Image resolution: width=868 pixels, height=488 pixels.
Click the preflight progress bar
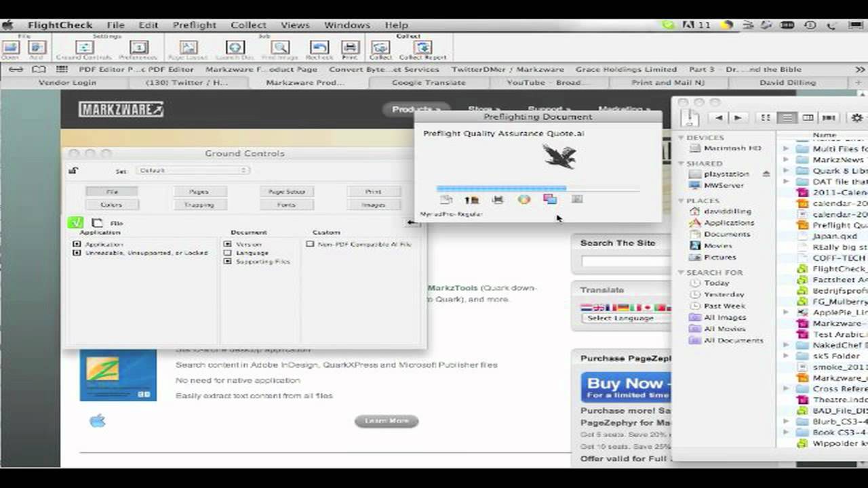538,188
